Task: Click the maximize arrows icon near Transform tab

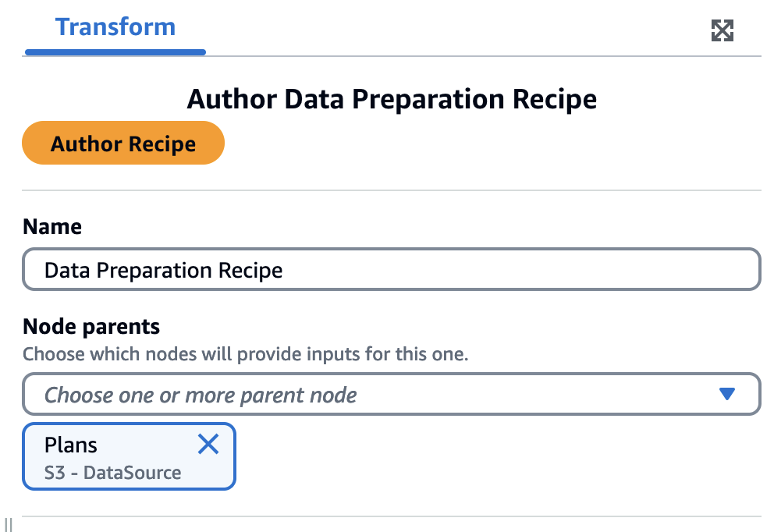Action: [723, 30]
